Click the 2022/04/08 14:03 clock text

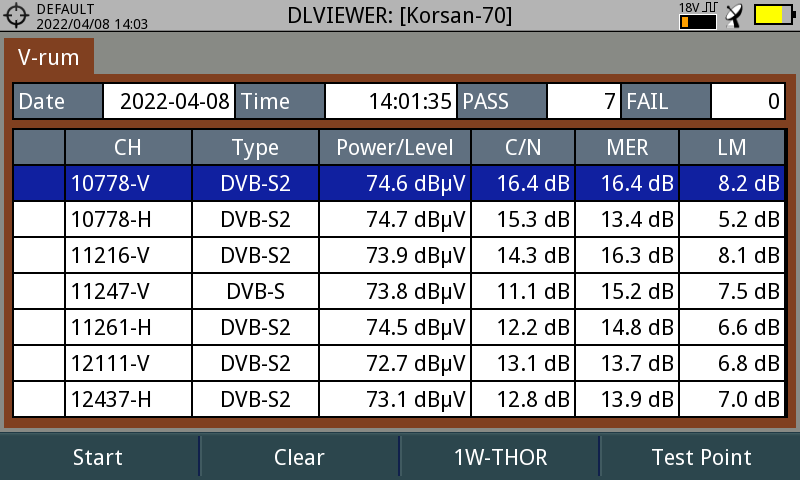(92, 24)
